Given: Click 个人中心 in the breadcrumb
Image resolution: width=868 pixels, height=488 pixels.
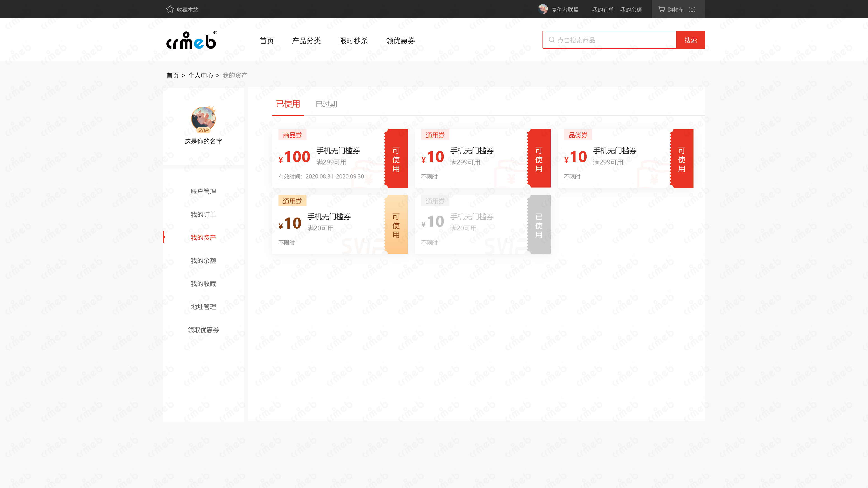Looking at the screenshot, I should coord(200,75).
